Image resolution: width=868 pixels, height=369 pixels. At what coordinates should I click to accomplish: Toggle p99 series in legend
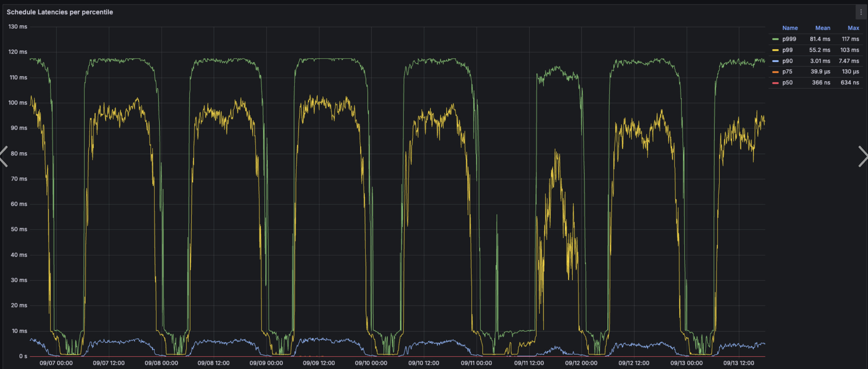(788, 50)
